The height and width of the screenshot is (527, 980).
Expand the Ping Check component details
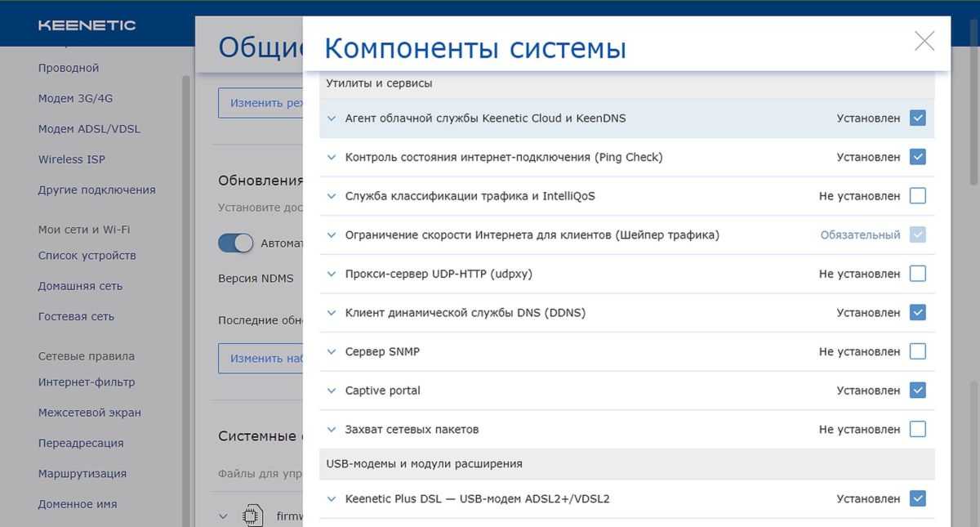pyautogui.click(x=332, y=158)
